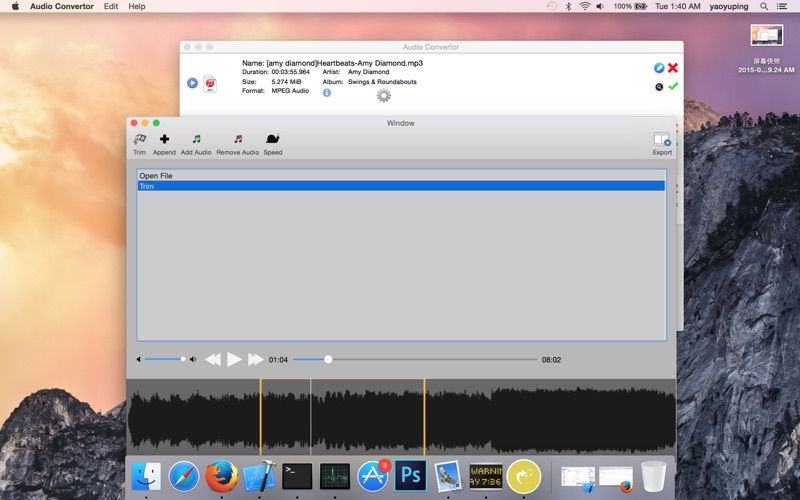Click the black magnifier icon
This screenshot has width=800, height=500.
[659, 87]
